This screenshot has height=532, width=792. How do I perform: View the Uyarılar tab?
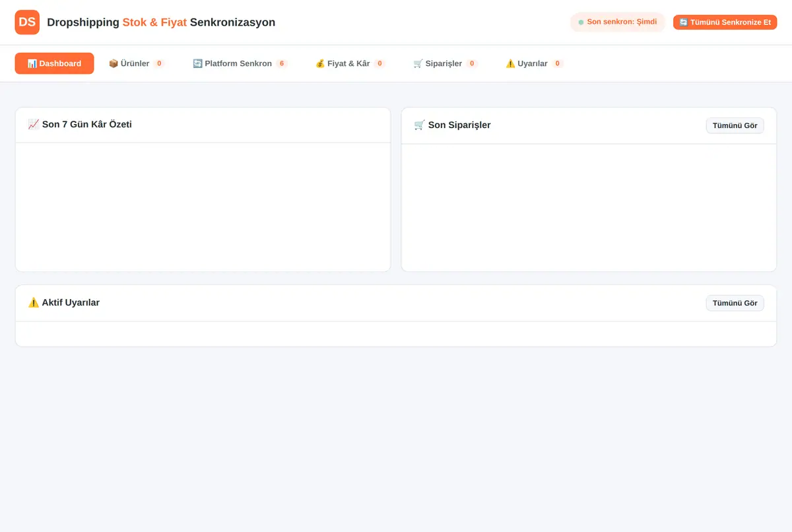[535, 63]
